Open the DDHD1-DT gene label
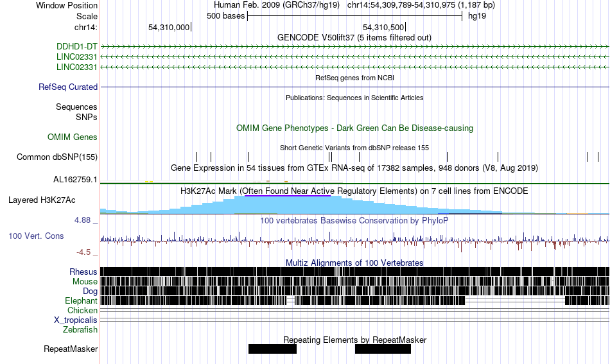The image size is (610, 364). 76,47
